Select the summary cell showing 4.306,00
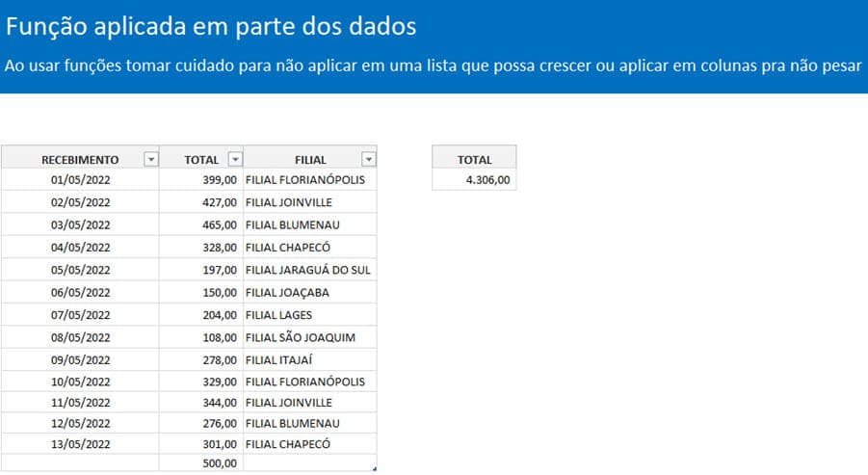This screenshot has height=475, width=868. (x=474, y=179)
